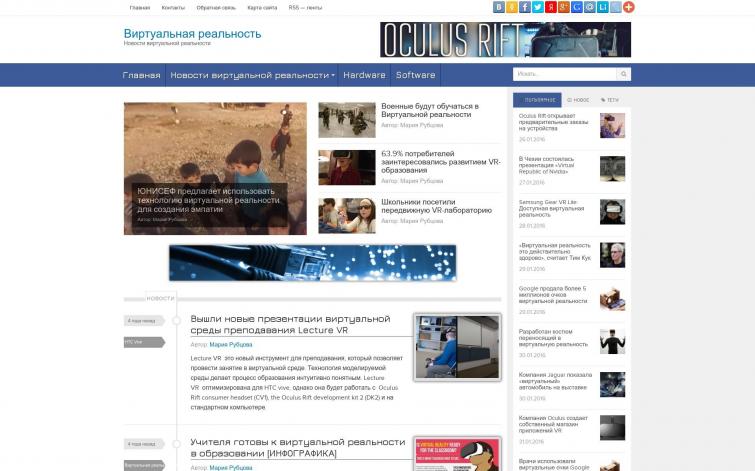
Task: Open headline Вышли новые презентации Lecture VR
Action: [x=290, y=325]
